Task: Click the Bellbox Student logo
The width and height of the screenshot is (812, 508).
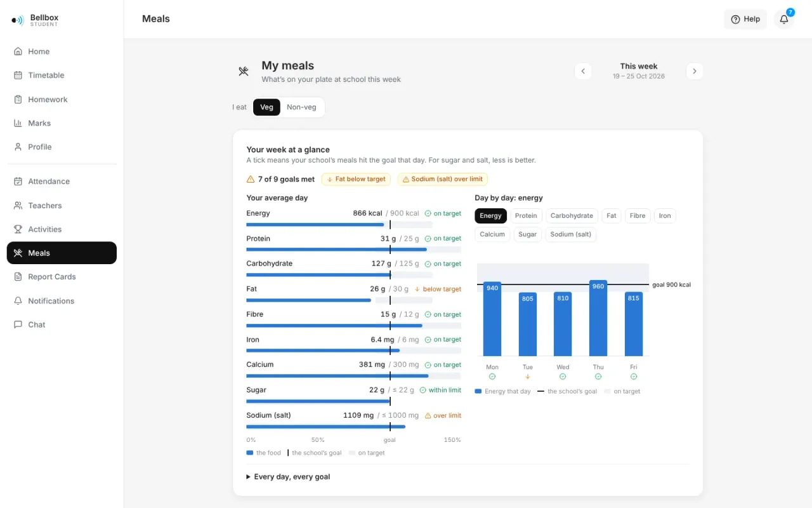Action: click(35, 20)
